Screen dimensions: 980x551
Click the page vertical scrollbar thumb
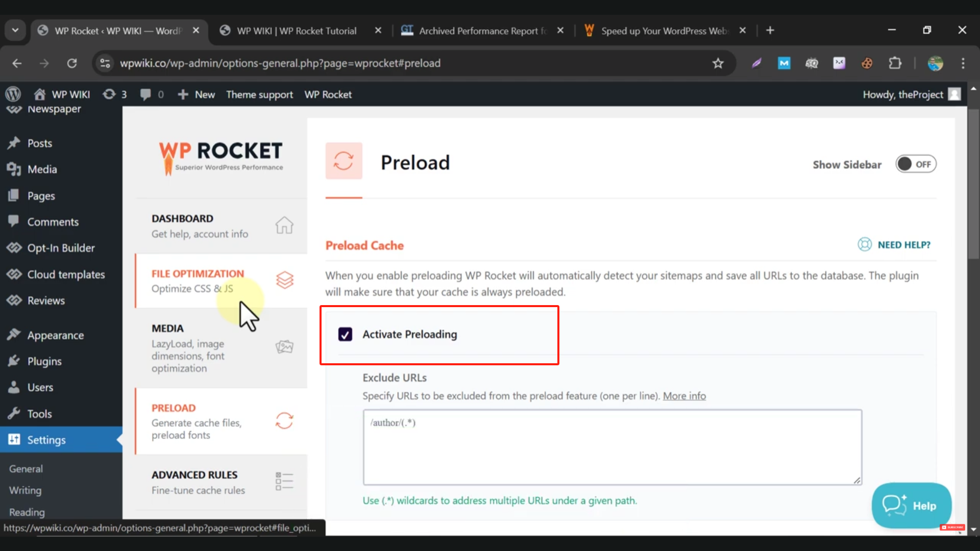pyautogui.click(x=973, y=184)
